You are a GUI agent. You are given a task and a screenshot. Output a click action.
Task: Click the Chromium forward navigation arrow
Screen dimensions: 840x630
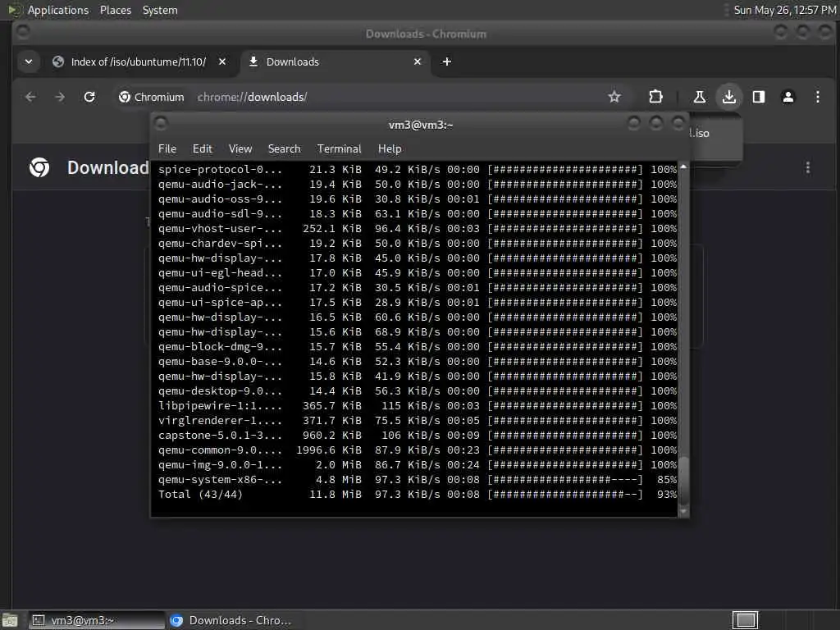click(60, 97)
